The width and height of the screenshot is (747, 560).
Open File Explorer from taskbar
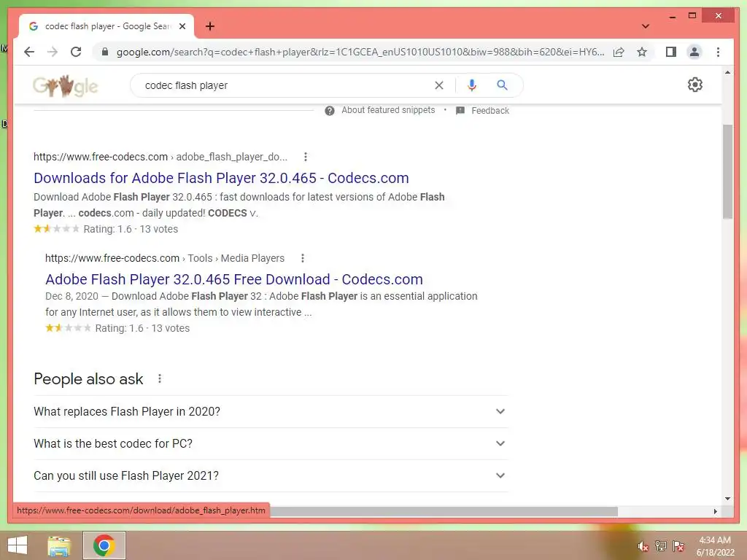click(58, 545)
